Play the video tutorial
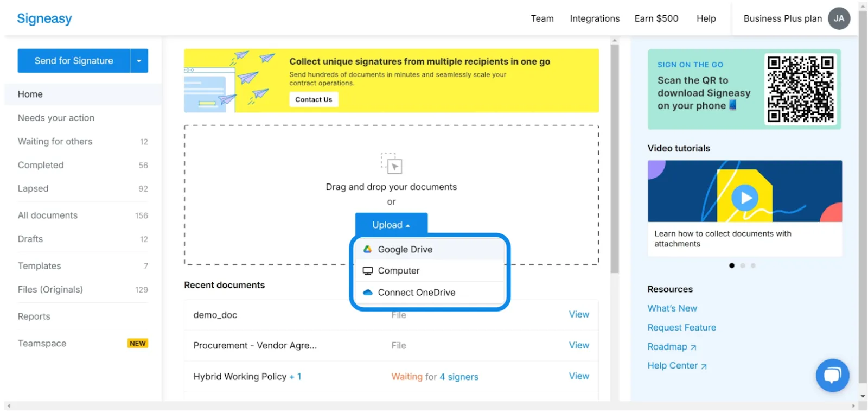This screenshot has width=868, height=412. [x=745, y=198]
